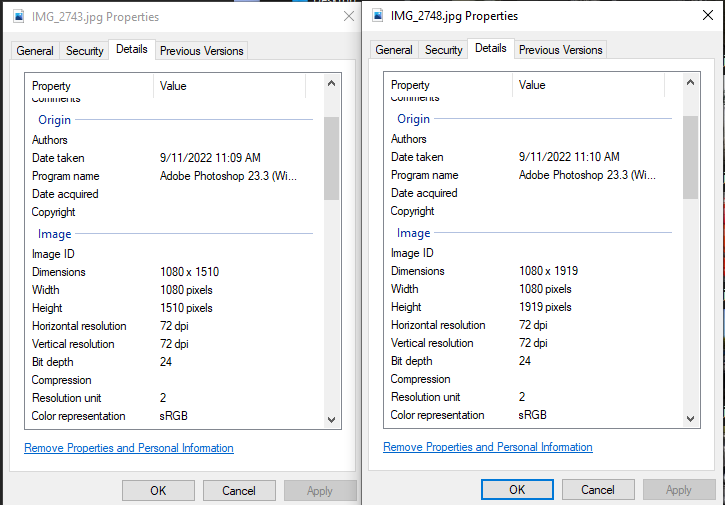Open Previous Versions tab in IMG_2748 properties
Image resolution: width=725 pixels, height=505 pixels.
[560, 50]
